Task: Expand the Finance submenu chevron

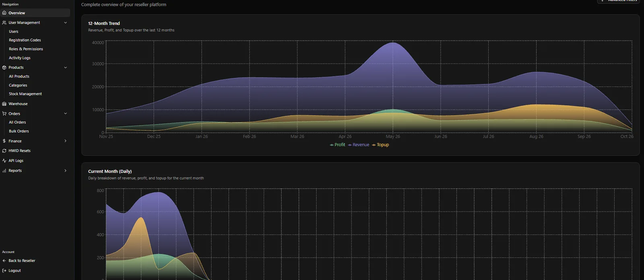Action: pyautogui.click(x=66, y=141)
